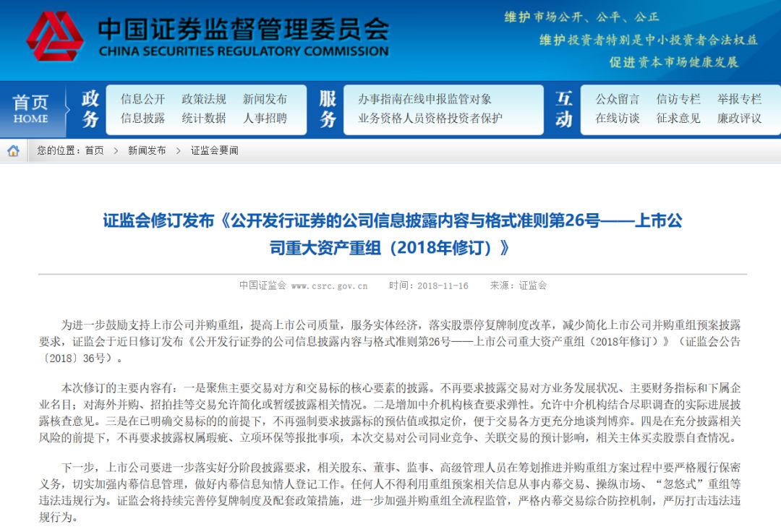Open 信息披露 menu item
This screenshot has height=532, width=781.
(x=142, y=118)
